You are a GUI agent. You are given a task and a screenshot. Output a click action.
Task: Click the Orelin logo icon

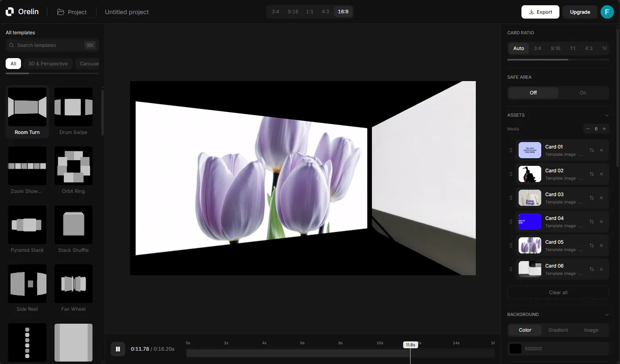pyautogui.click(x=10, y=12)
